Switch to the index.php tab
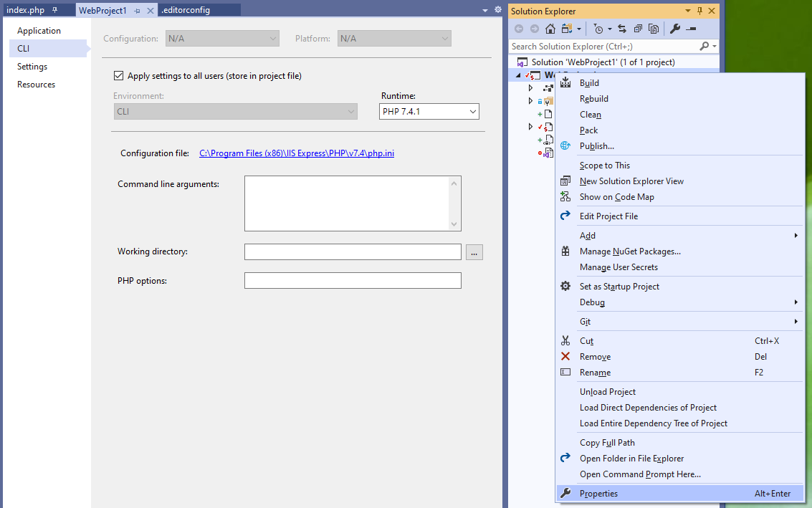 click(26, 11)
